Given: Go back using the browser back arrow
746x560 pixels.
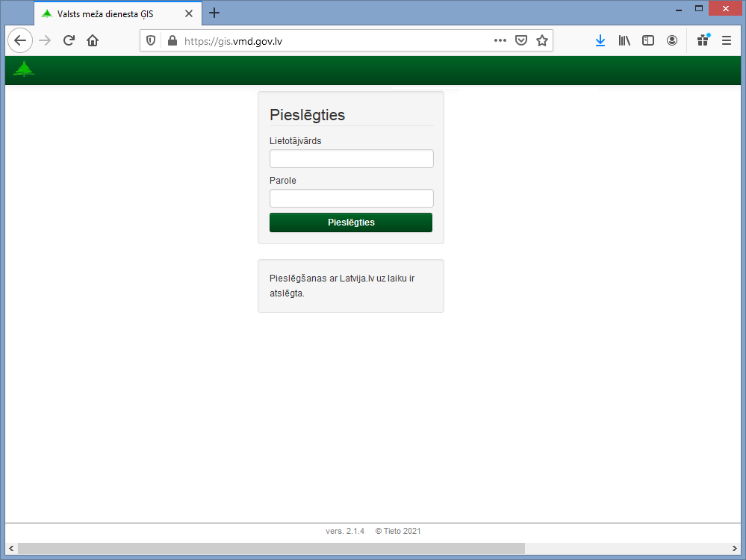Looking at the screenshot, I should pos(20,41).
